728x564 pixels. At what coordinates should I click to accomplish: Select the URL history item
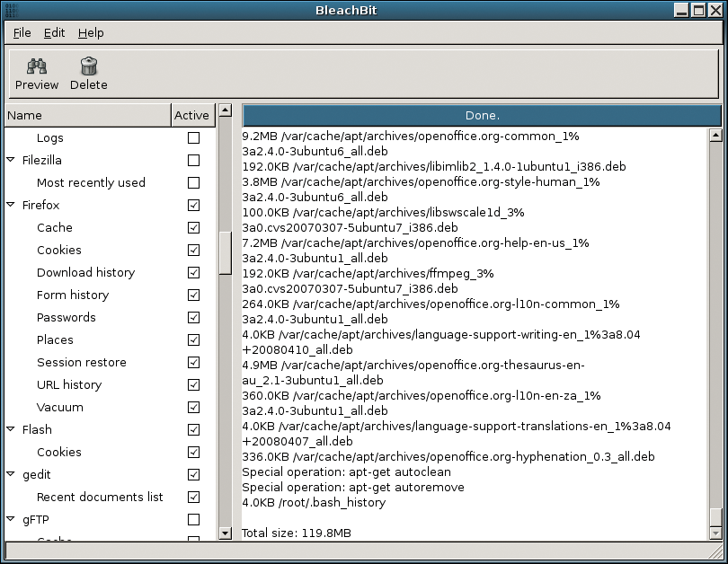[69, 385]
